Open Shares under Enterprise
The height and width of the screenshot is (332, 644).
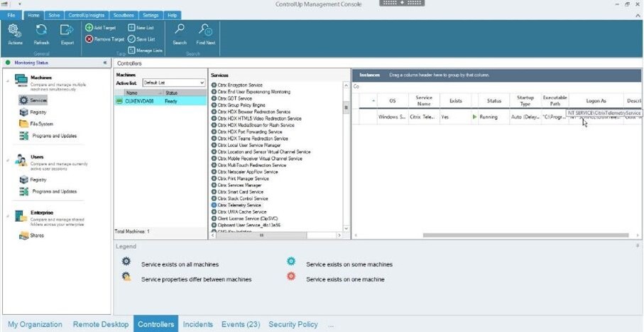coord(32,236)
